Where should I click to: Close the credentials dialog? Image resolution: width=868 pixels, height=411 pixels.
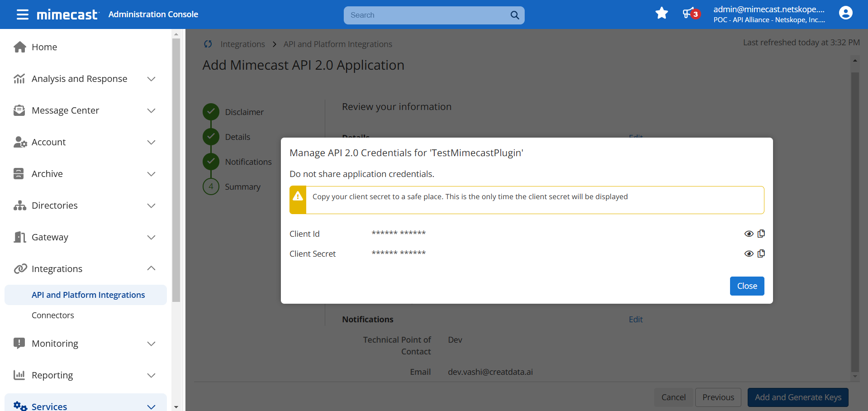pyautogui.click(x=747, y=286)
